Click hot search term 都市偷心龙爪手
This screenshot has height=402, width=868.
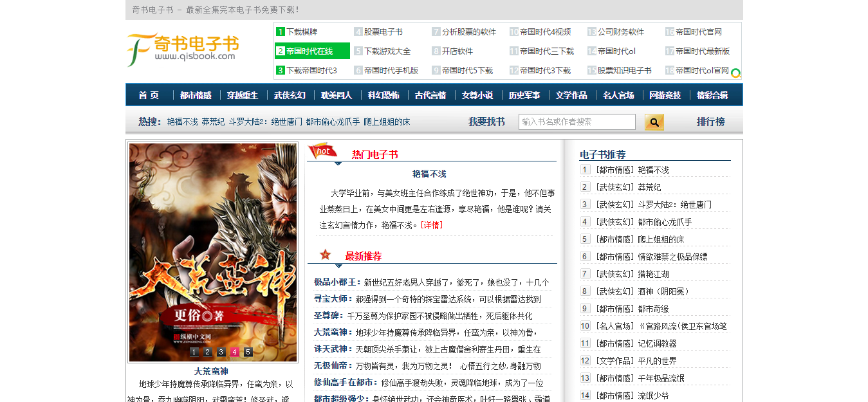point(333,122)
